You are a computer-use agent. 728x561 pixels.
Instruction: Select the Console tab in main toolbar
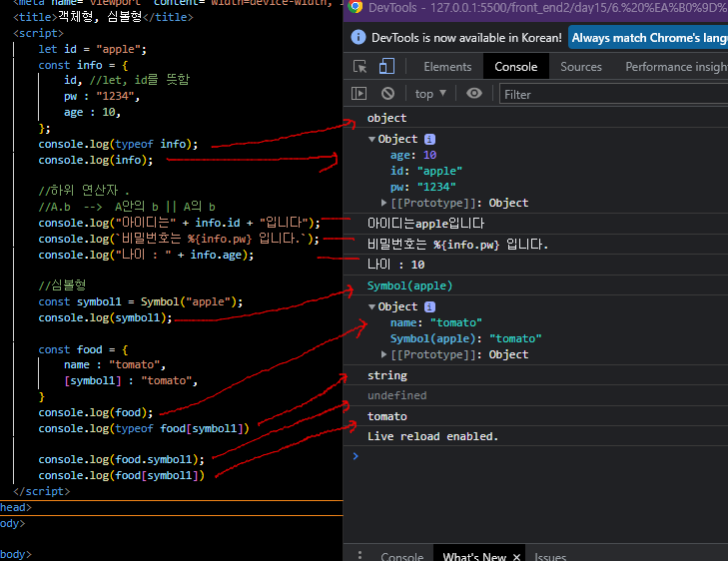[x=516, y=67]
